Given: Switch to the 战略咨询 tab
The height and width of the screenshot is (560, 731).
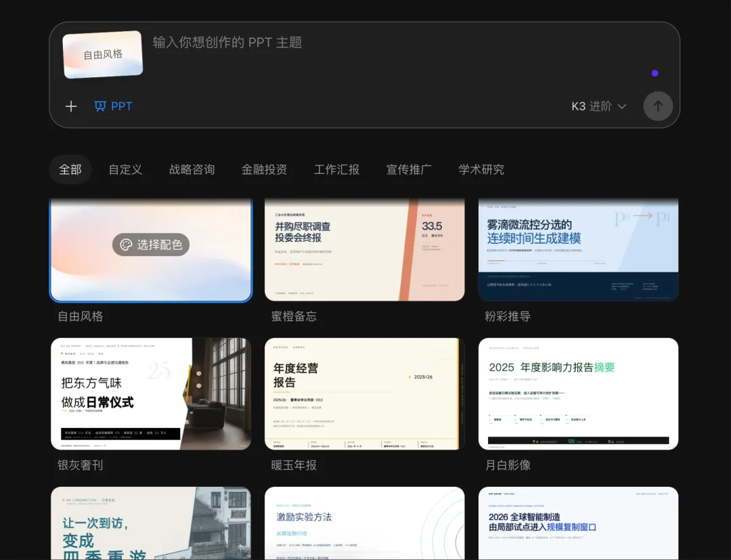Looking at the screenshot, I should (x=192, y=169).
